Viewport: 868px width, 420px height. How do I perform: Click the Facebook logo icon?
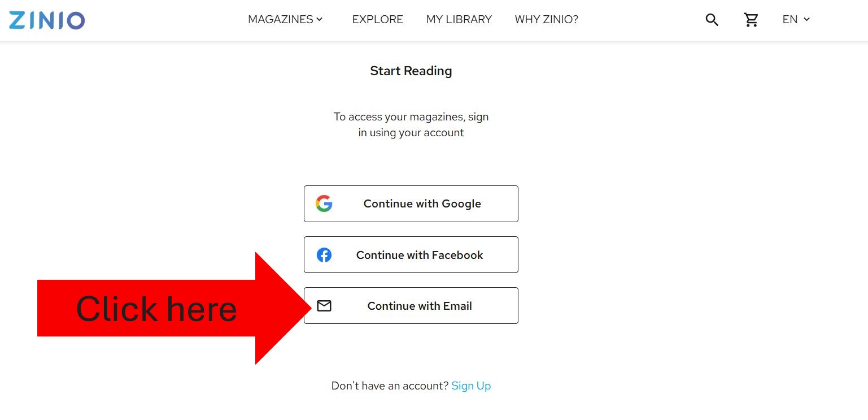(324, 255)
